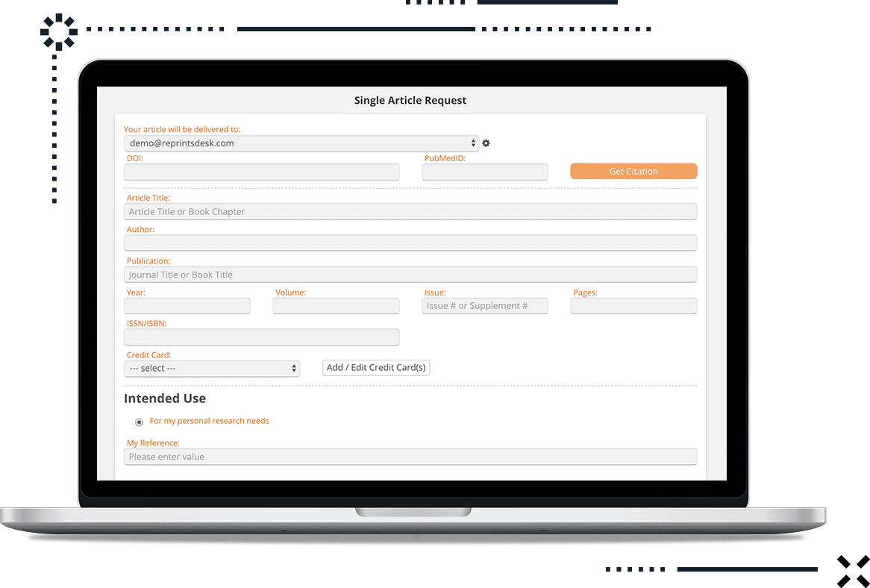870x588 pixels.
Task: Click Add / Edit Credit Card(s)
Action: tap(375, 367)
